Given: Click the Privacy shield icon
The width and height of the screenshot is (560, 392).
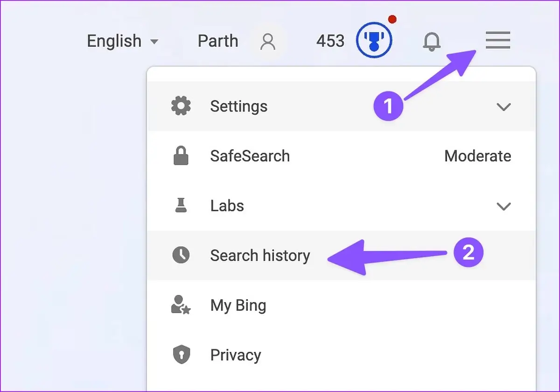Looking at the screenshot, I should click(x=181, y=355).
